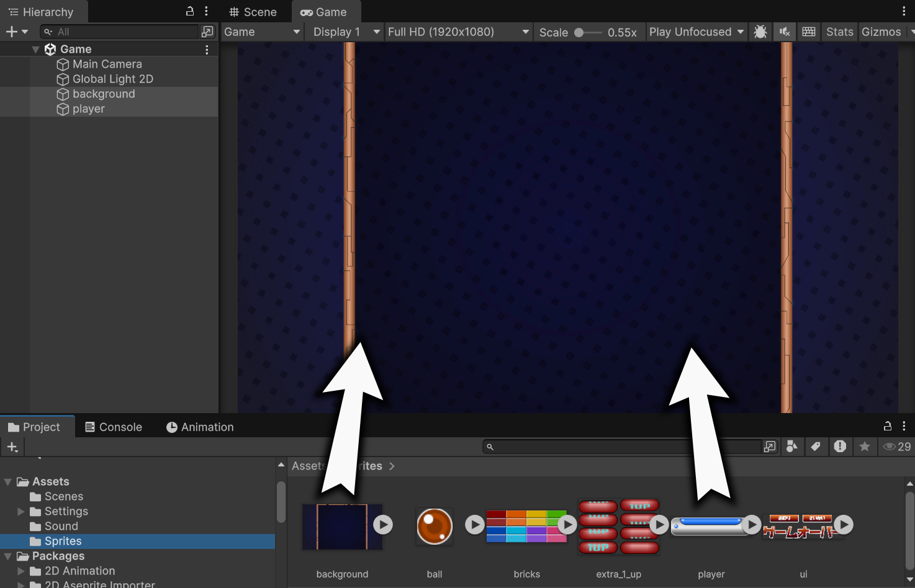The width and height of the screenshot is (915, 588).
Task: Toggle the favorites star filter
Action: (x=865, y=447)
